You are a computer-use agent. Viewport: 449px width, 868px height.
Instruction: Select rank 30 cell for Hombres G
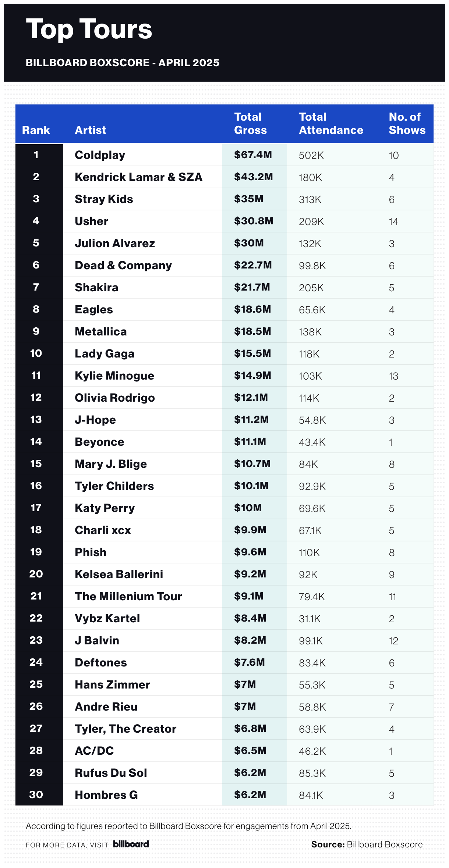click(x=36, y=795)
